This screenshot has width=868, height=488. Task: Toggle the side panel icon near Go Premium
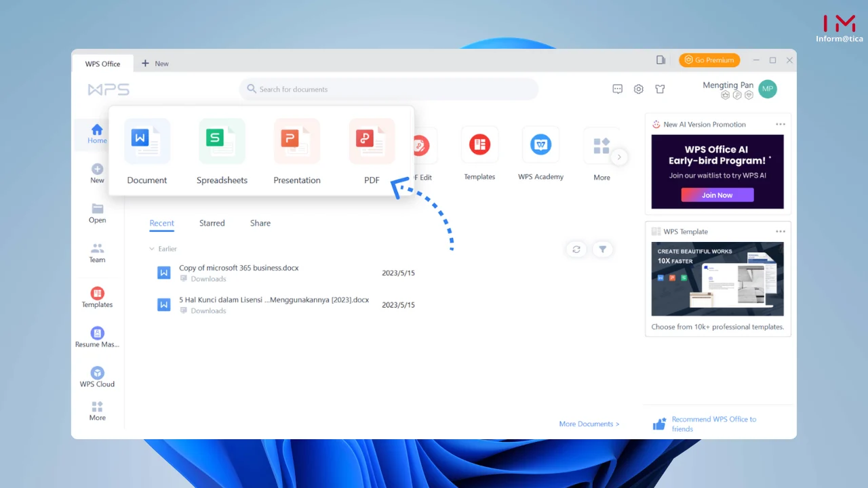660,60
